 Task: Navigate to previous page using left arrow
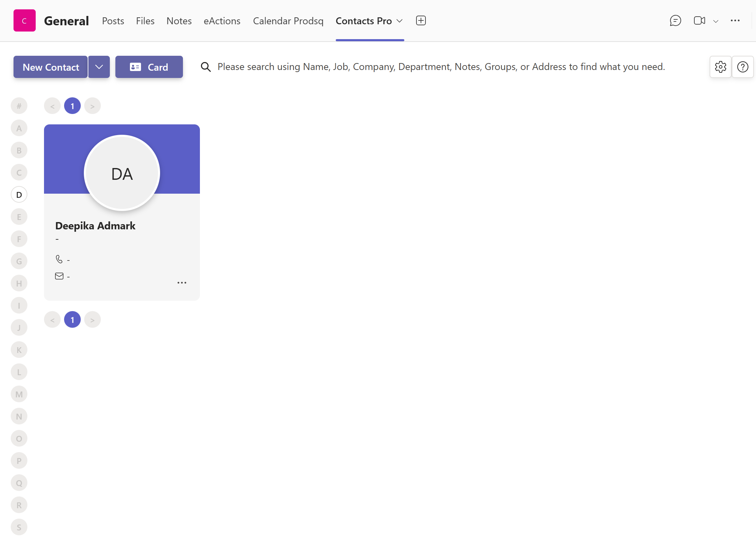(52, 105)
